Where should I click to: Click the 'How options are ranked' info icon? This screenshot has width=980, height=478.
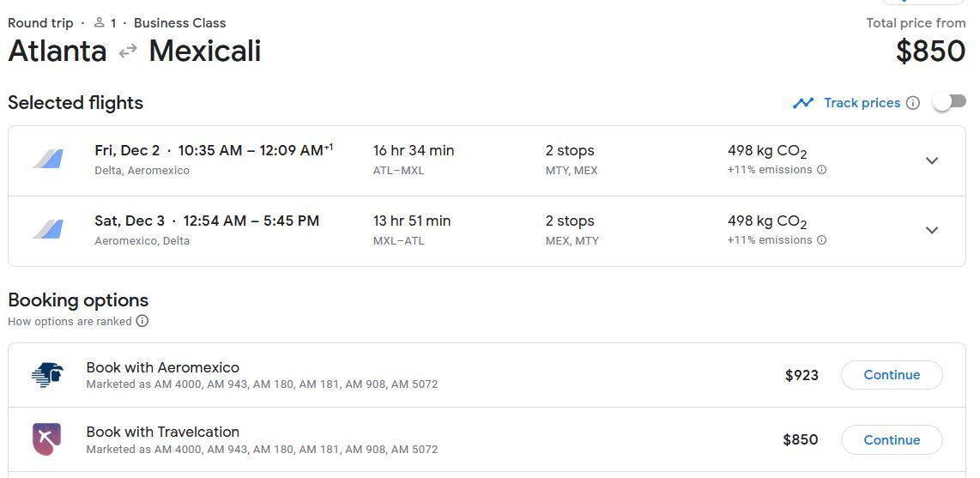(x=142, y=321)
